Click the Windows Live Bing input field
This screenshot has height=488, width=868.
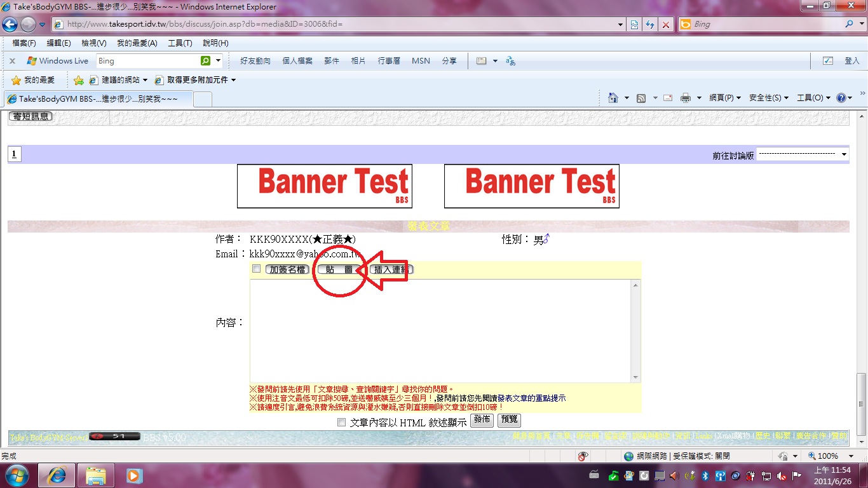[148, 61]
